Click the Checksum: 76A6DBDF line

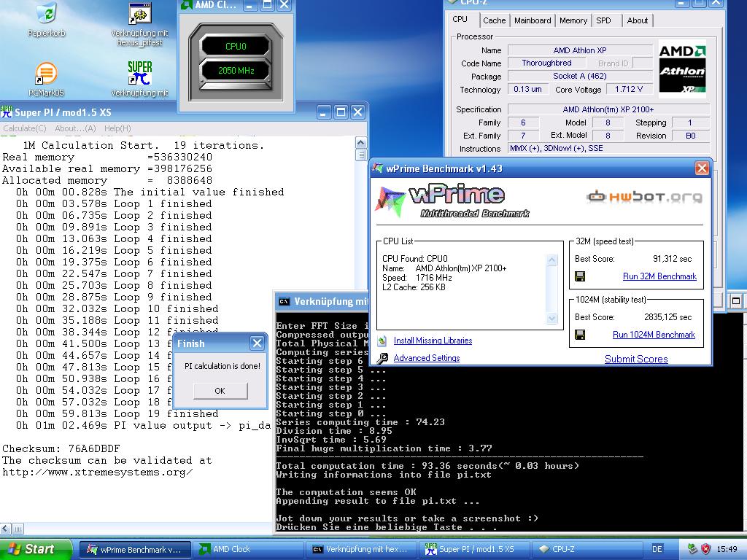[61, 448]
